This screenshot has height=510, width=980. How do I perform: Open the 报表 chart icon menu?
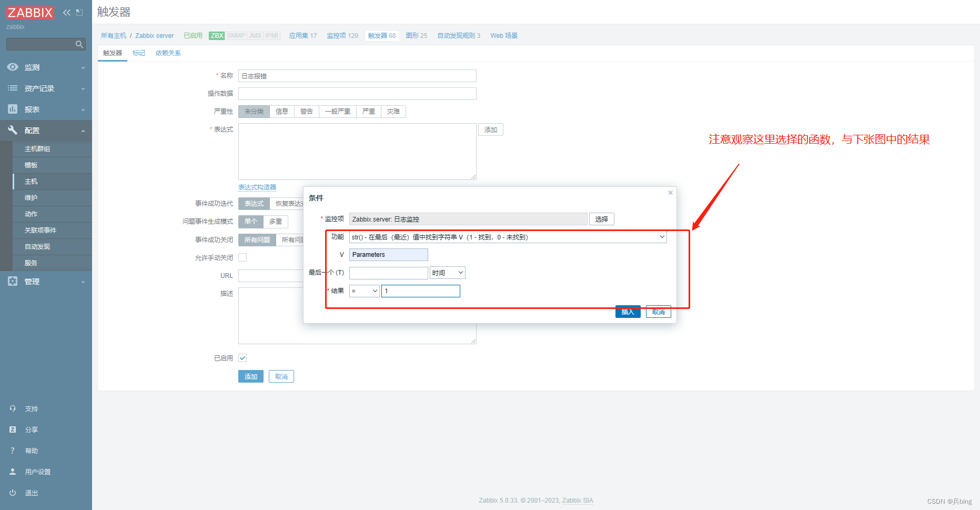pyautogui.click(x=13, y=109)
